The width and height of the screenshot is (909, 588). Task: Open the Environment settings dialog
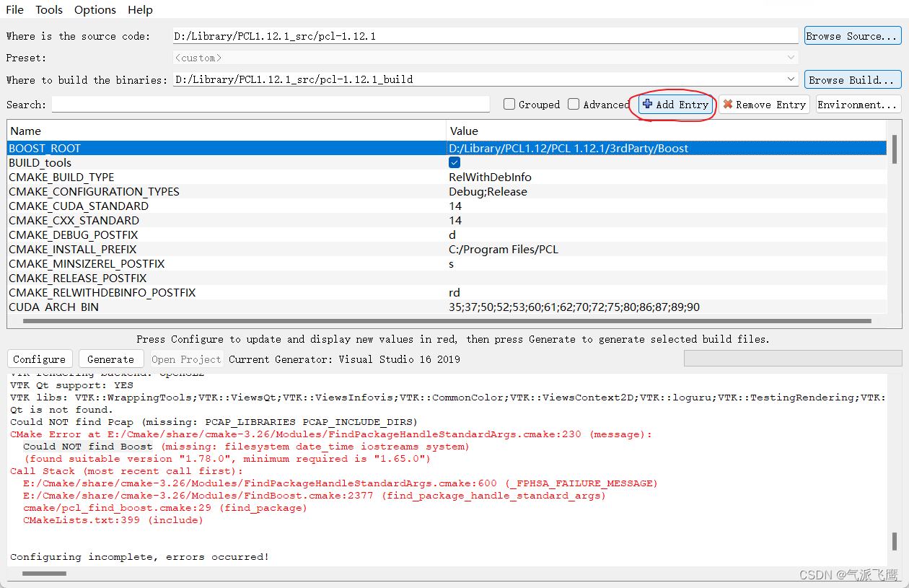(858, 104)
